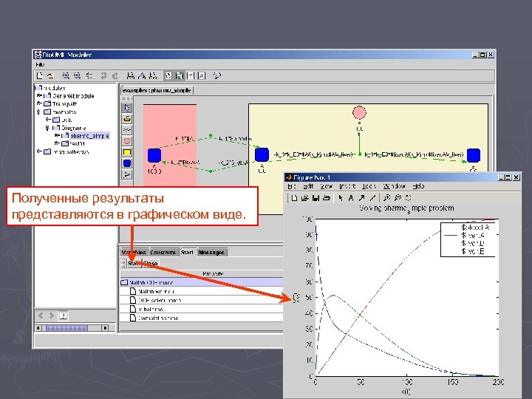The width and height of the screenshot is (532, 399).
Task: Collapse the examples tree node
Action: click(39, 112)
